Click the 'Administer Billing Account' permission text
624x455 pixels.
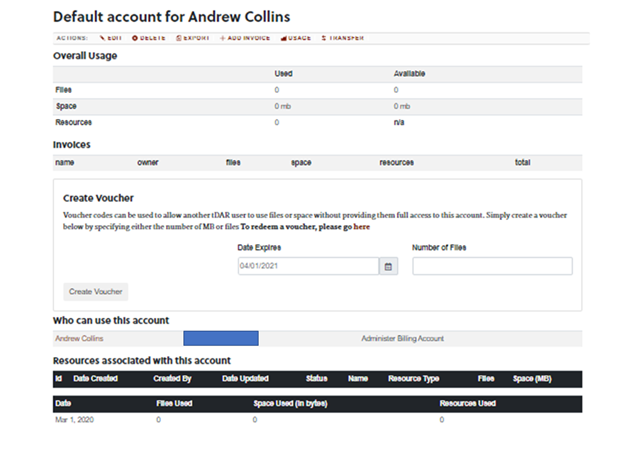pyautogui.click(x=402, y=338)
